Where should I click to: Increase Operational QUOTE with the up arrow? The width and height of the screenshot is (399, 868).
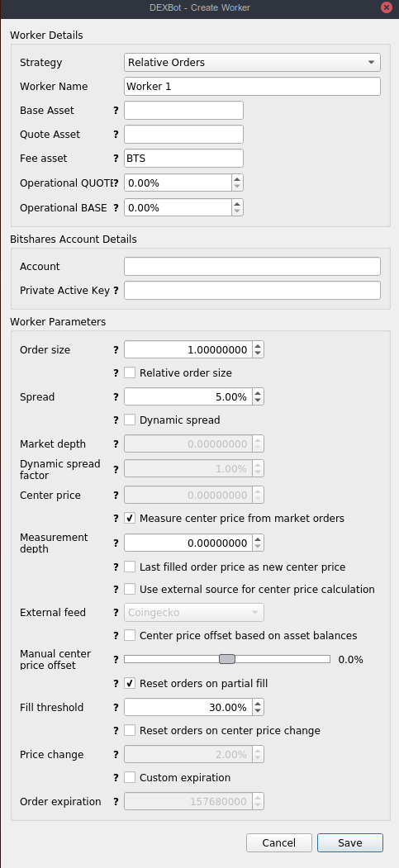tap(237, 179)
